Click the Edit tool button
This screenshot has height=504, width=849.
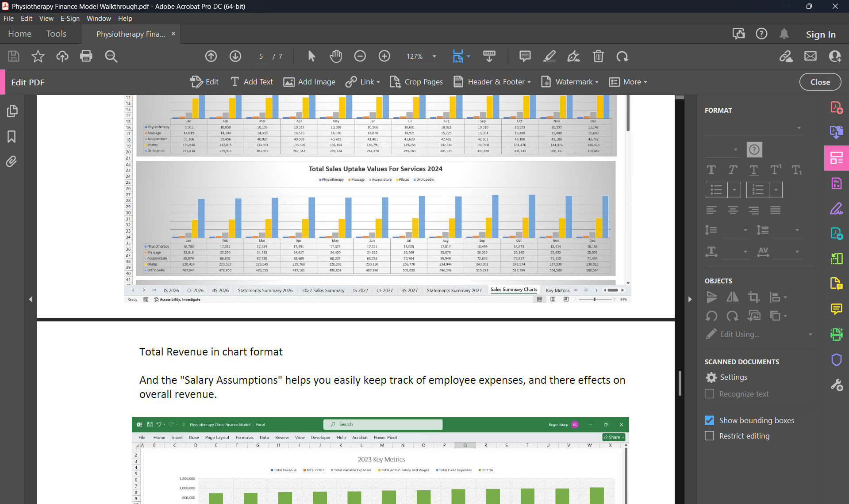click(x=204, y=82)
